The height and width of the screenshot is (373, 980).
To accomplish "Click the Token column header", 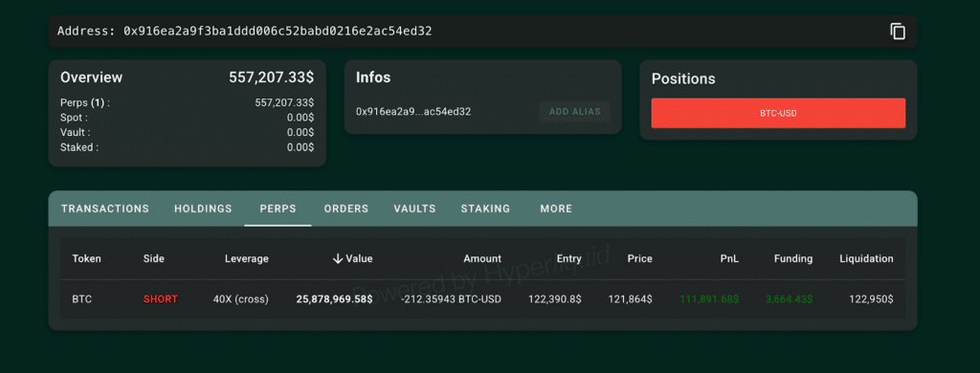I will click(87, 258).
